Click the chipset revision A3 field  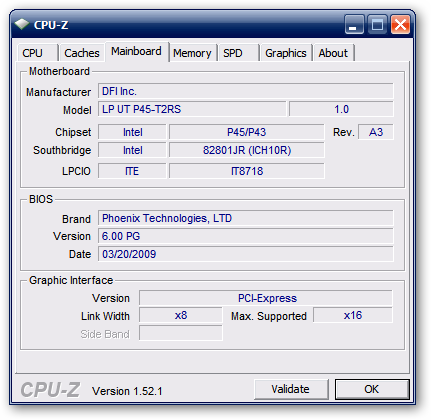(376, 132)
